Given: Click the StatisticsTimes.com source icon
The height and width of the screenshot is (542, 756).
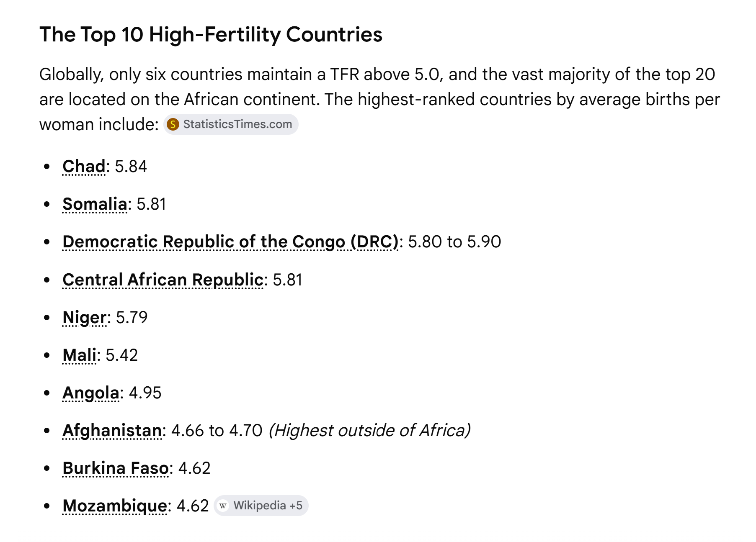Looking at the screenshot, I should coord(173,124).
